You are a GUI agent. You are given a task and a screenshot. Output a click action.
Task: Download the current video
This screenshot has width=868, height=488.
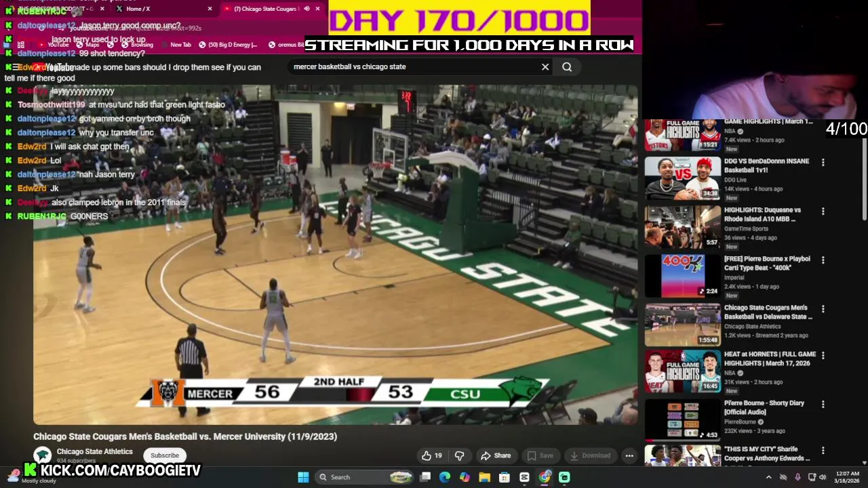coord(590,455)
